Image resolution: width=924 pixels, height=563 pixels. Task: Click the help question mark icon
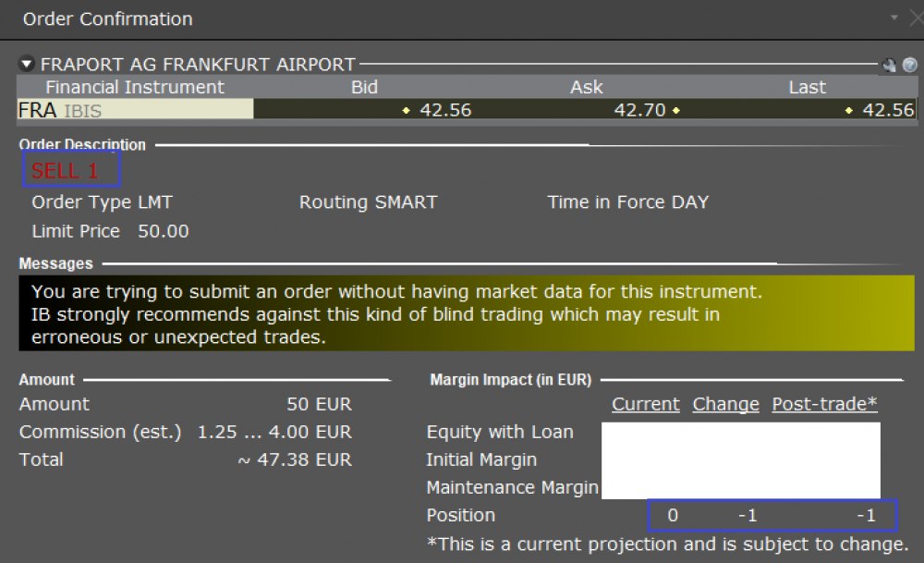point(910,65)
